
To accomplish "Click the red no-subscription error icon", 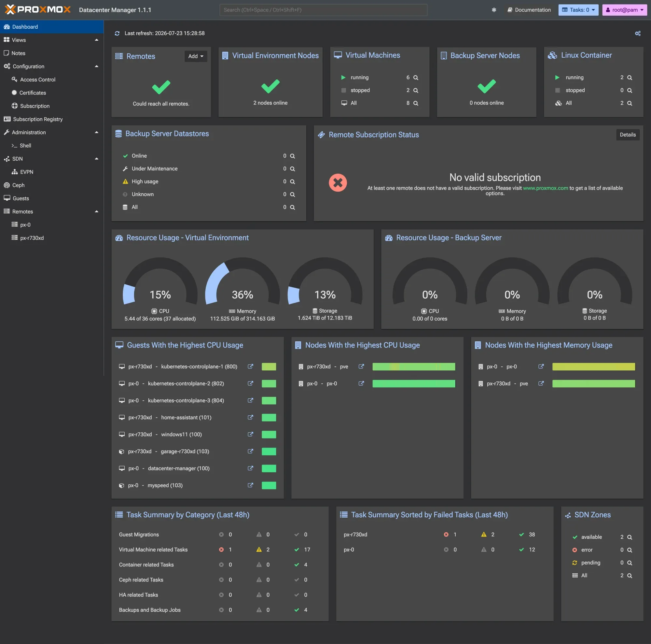I will 338,183.
